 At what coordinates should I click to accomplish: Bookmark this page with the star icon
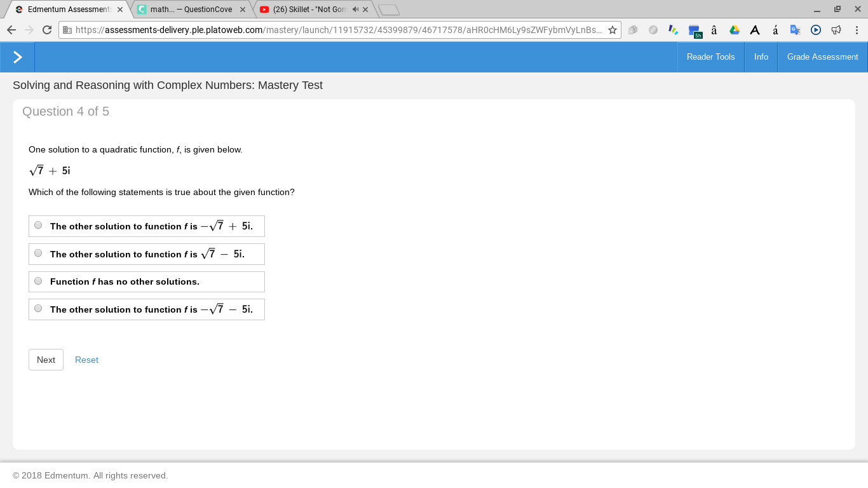click(x=613, y=30)
